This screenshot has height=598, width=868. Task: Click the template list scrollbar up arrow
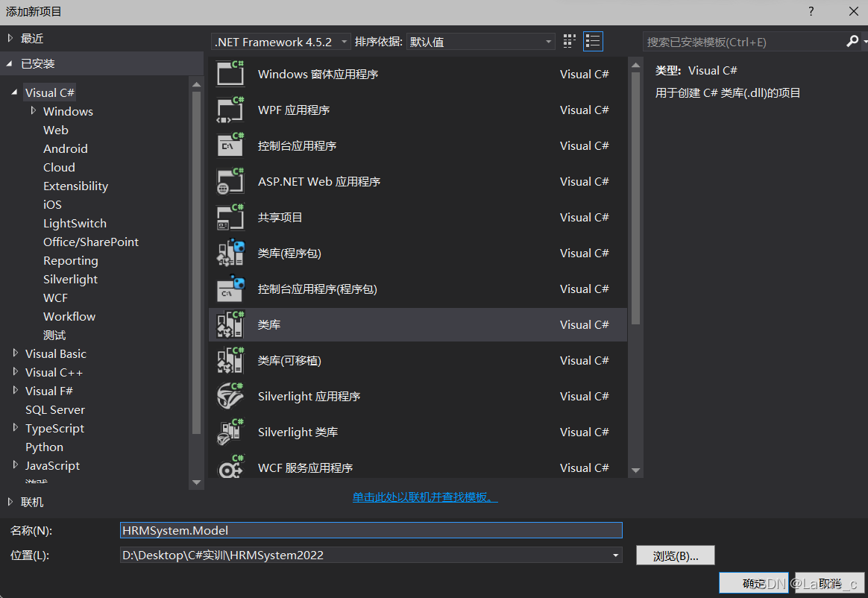635,66
